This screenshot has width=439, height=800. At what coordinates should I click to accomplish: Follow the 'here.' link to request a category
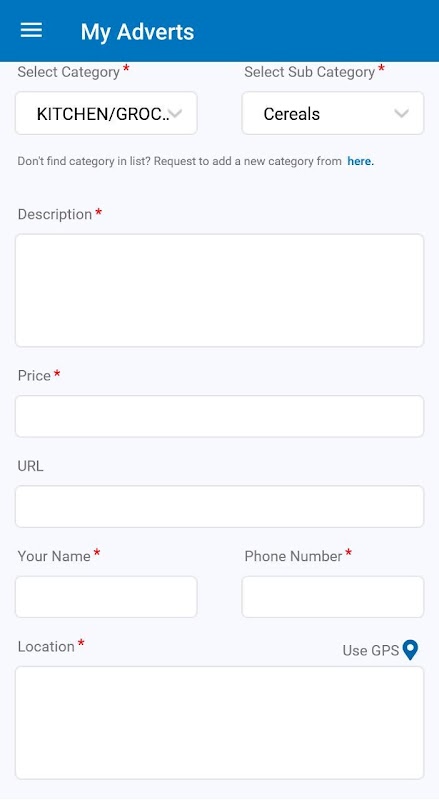tap(360, 161)
